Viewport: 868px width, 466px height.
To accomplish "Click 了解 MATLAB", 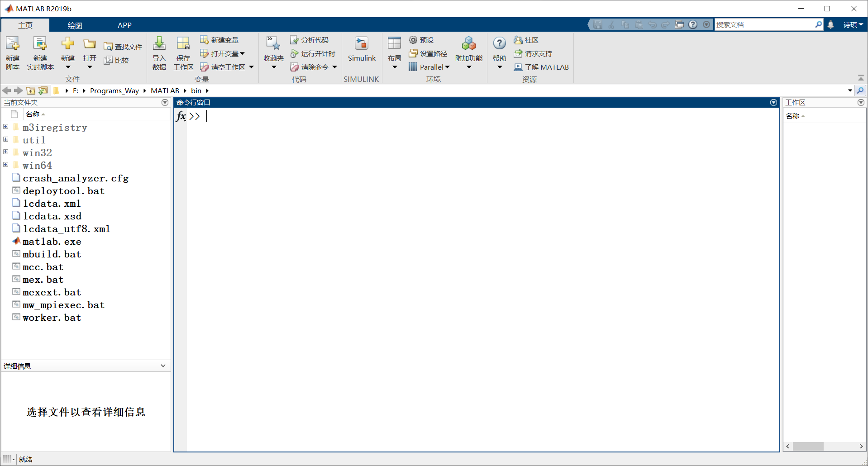I will (x=541, y=67).
